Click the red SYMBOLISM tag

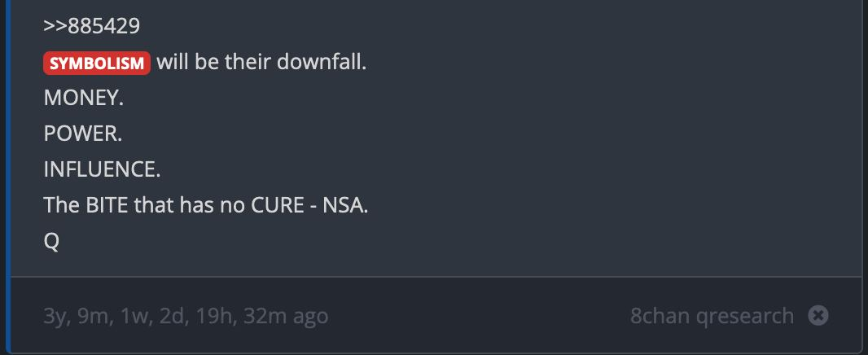[x=97, y=63]
